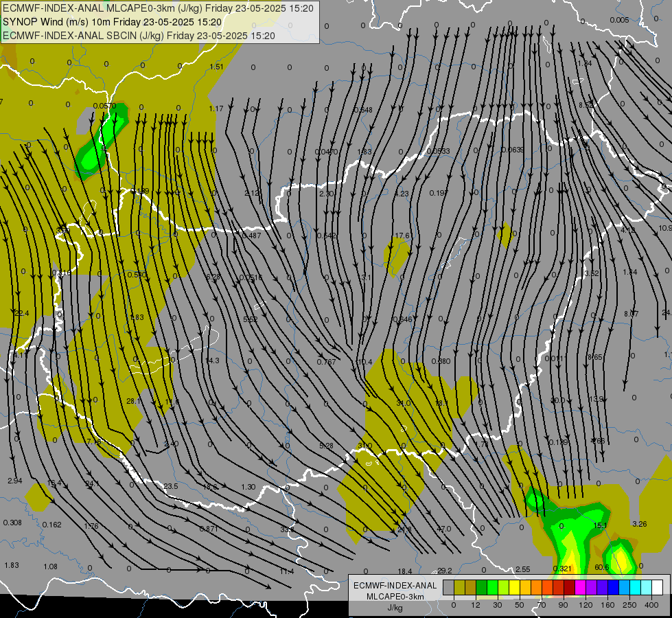Click the map value 17.6
This screenshot has width=672, height=618.
click(402, 236)
